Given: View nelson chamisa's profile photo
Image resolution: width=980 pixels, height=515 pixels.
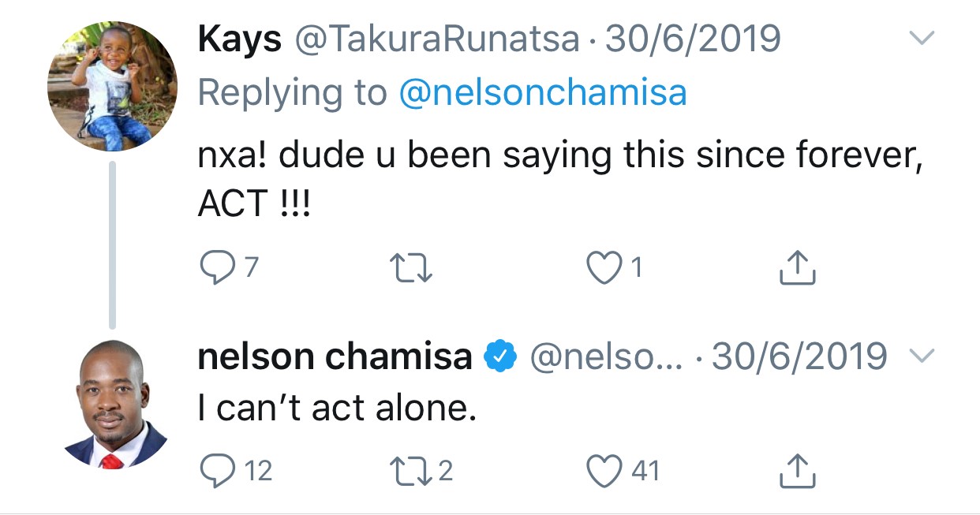Looking at the screenshot, I should pyautogui.click(x=113, y=405).
